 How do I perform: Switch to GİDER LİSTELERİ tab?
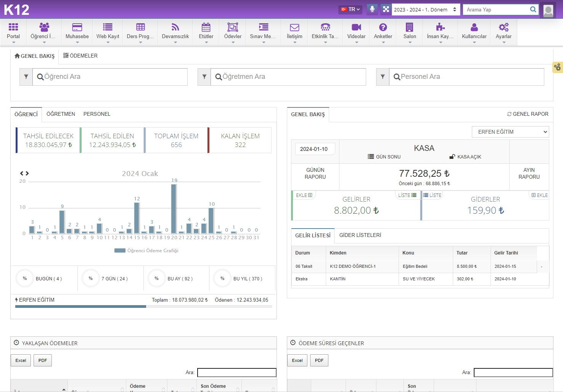tap(360, 235)
